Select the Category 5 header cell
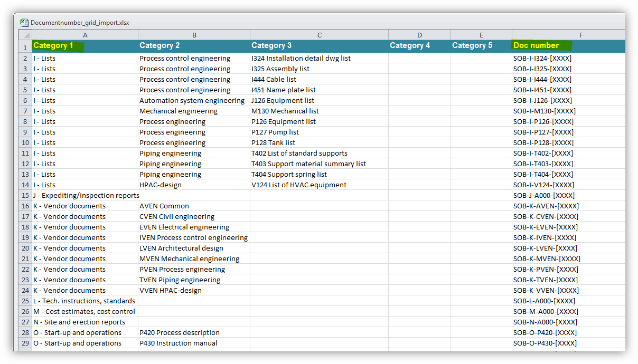This screenshot has width=638, height=364. point(481,46)
